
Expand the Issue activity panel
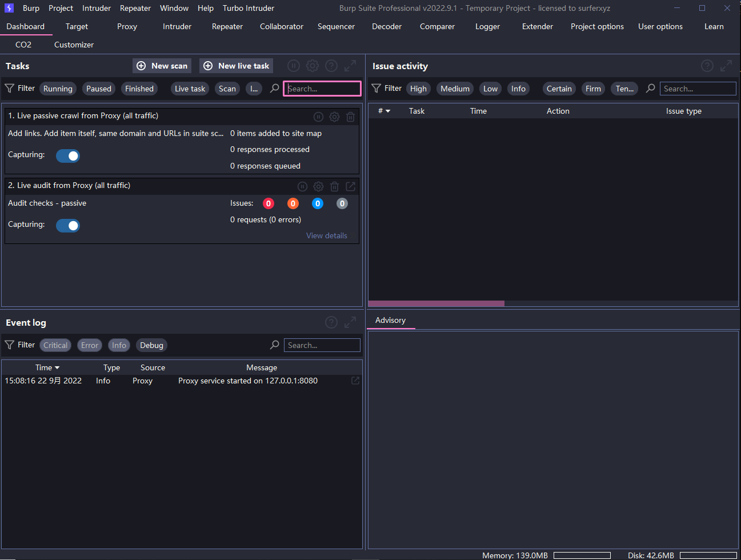(726, 66)
